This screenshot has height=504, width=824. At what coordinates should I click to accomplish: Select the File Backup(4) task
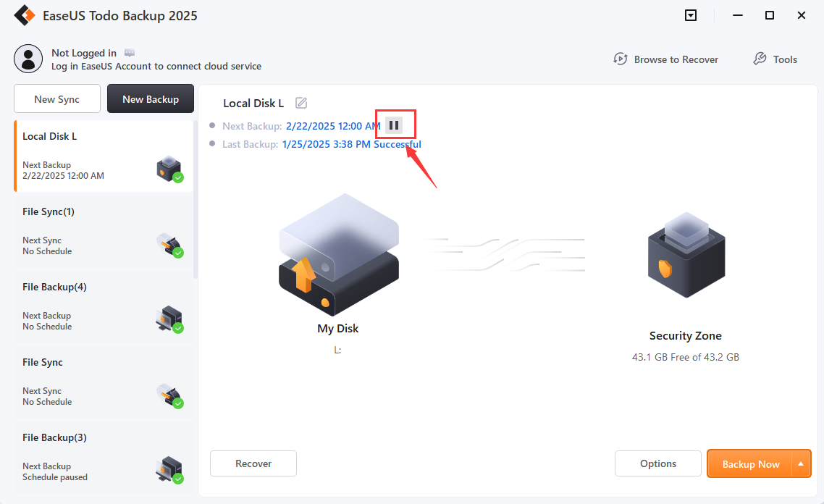[104, 307]
